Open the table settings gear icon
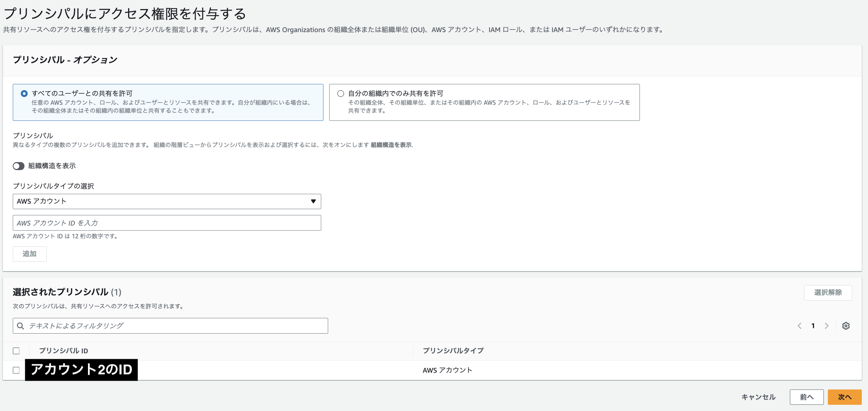Screen dimensions: 868x411 coord(846,326)
